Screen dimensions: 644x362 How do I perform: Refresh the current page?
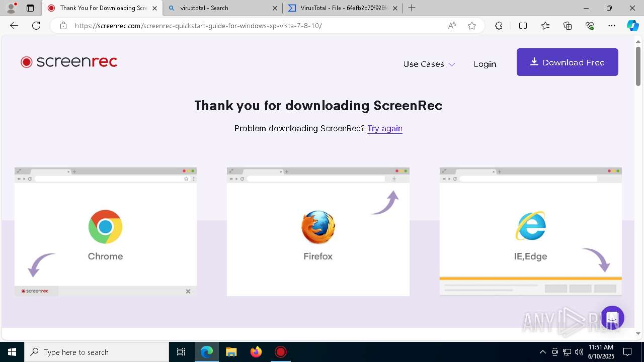click(36, 26)
